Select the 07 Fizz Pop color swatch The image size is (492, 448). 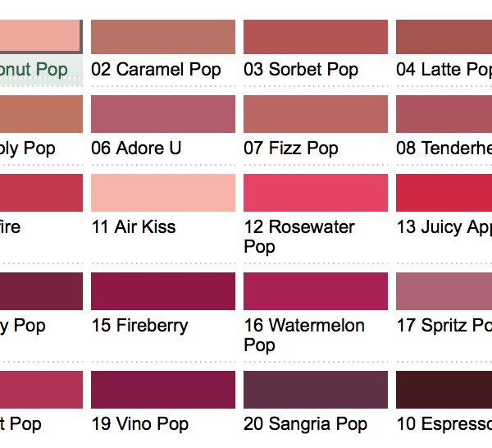316,114
